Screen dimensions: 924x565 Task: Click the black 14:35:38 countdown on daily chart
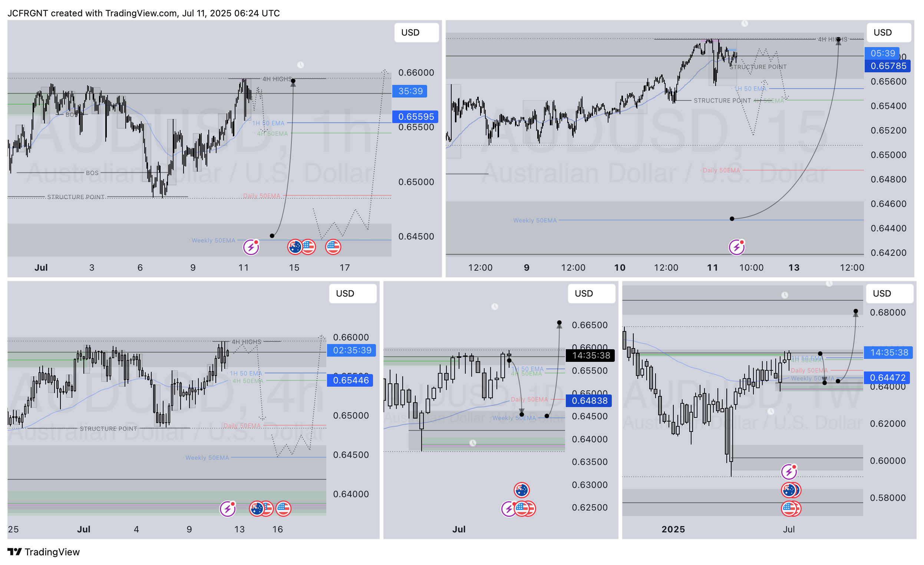coord(590,356)
